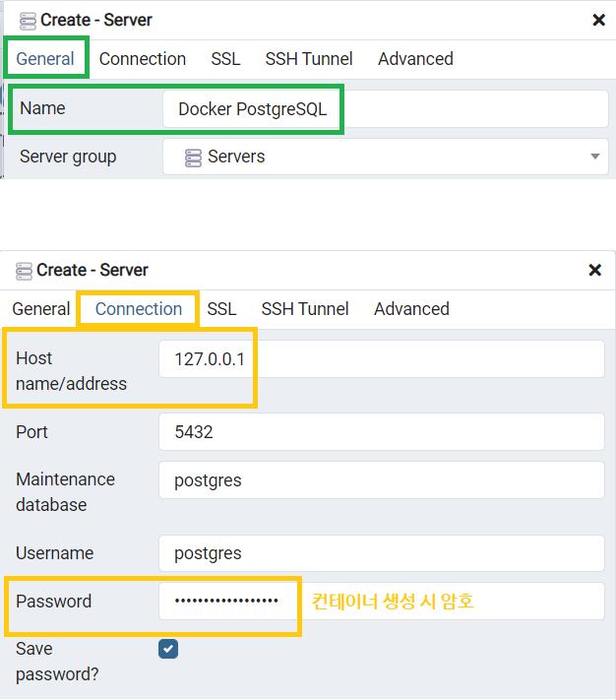
Task: Click the Maintenance database label
Action: 66,492
